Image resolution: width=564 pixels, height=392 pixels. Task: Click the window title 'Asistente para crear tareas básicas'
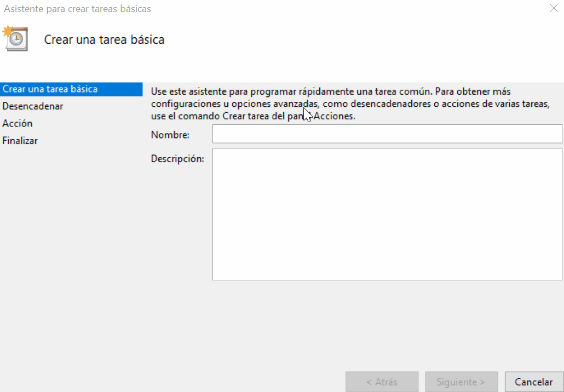coord(77,9)
